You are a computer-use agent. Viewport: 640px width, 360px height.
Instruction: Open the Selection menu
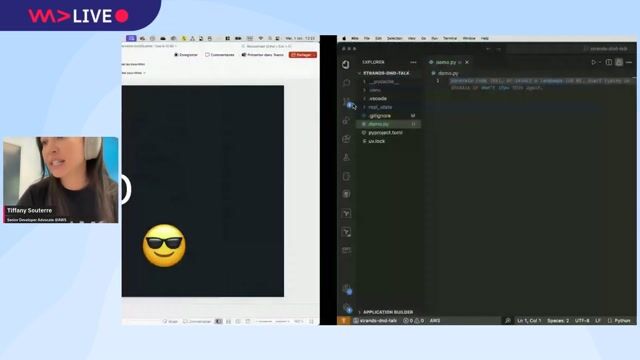[394, 38]
